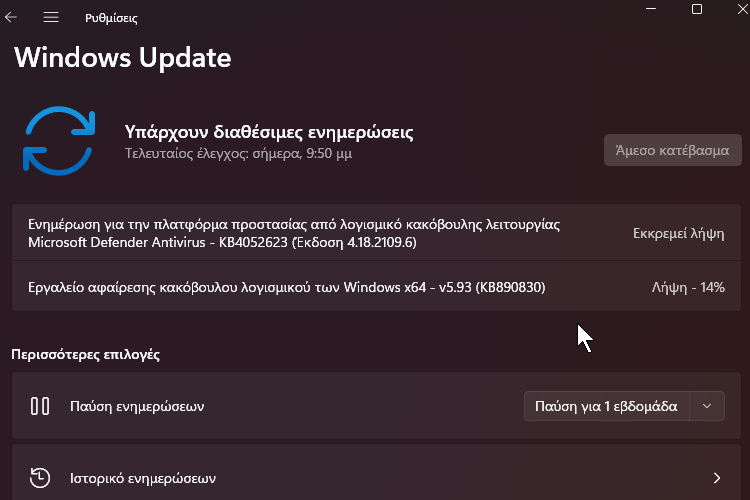Image resolution: width=750 pixels, height=500 pixels.
Task: Open Ιστορικό ενημερώσεων via right chevron
Action: [717, 478]
